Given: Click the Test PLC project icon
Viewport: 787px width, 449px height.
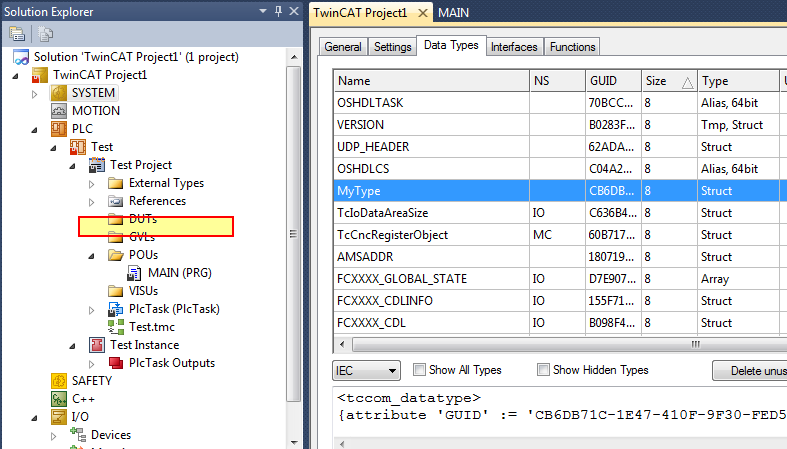Looking at the screenshot, I should (78, 147).
